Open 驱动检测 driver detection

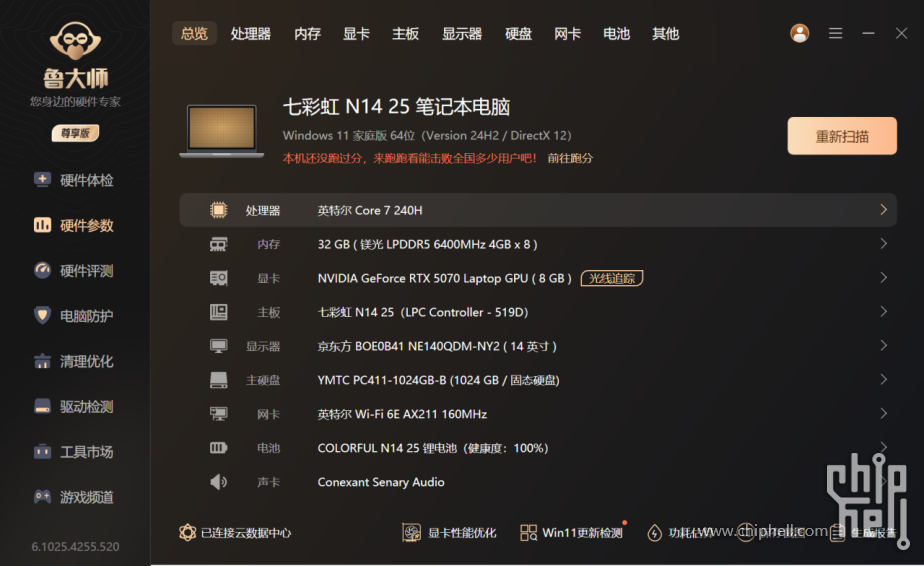[x=74, y=407]
